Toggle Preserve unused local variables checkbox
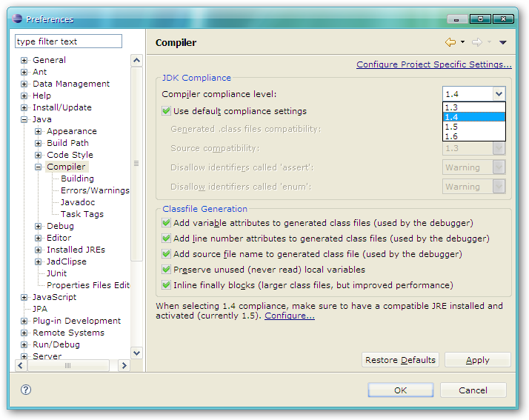The width and height of the screenshot is (529, 420). pos(166,269)
